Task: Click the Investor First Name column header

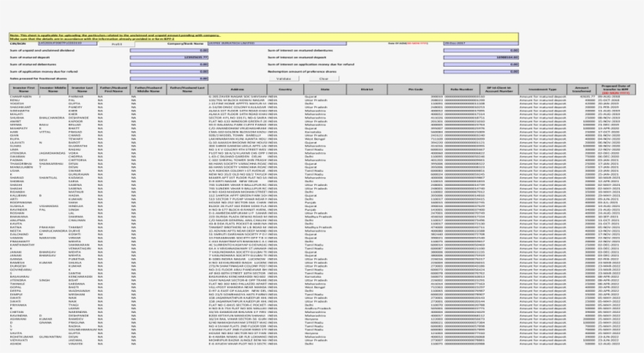Action: pos(24,89)
